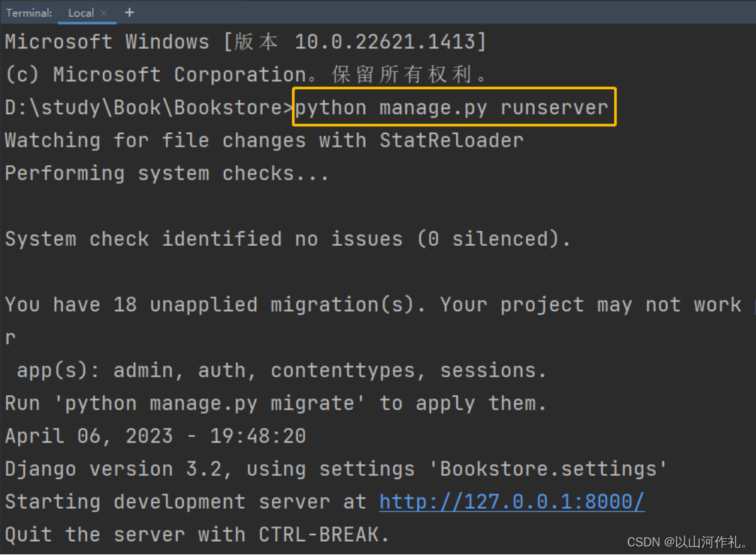The width and height of the screenshot is (756, 555).
Task: Switch to the Local terminal tab
Action: (81, 13)
